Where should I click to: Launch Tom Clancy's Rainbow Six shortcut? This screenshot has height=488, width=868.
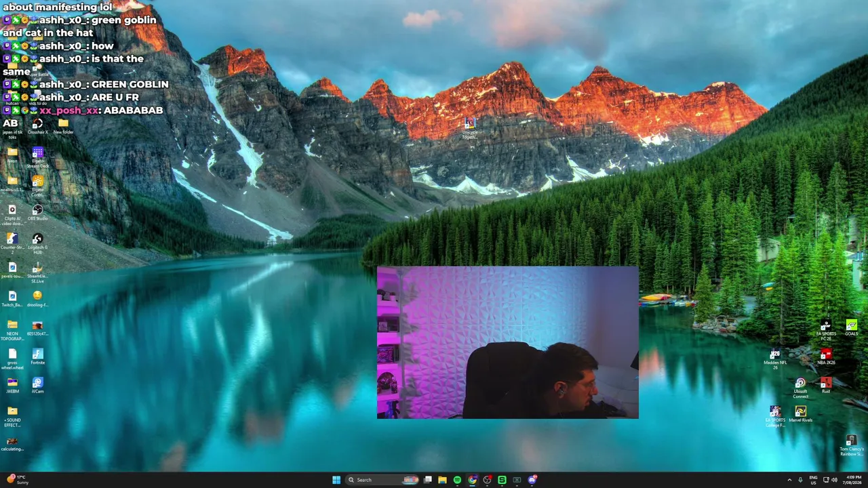851,445
